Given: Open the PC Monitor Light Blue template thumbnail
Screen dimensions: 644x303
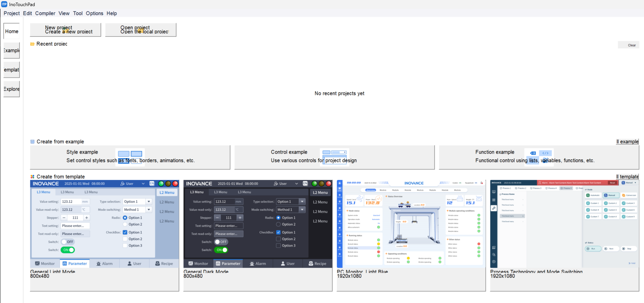Looking at the screenshot, I should click(x=411, y=224).
